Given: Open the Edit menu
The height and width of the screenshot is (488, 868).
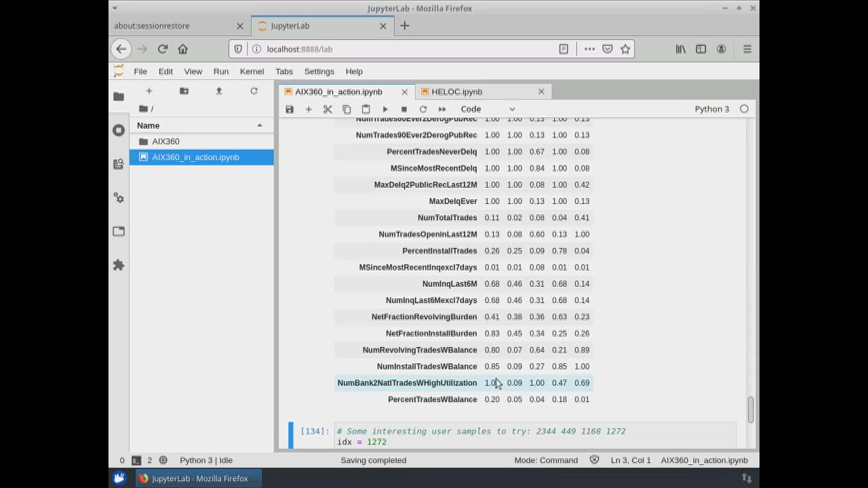Looking at the screenshot, I should point(165,71).
